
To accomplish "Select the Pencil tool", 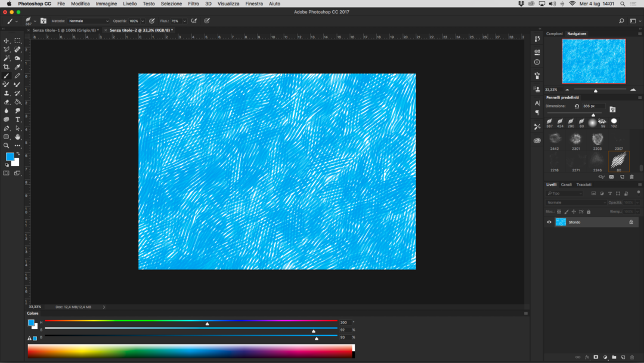I will 17,76.
